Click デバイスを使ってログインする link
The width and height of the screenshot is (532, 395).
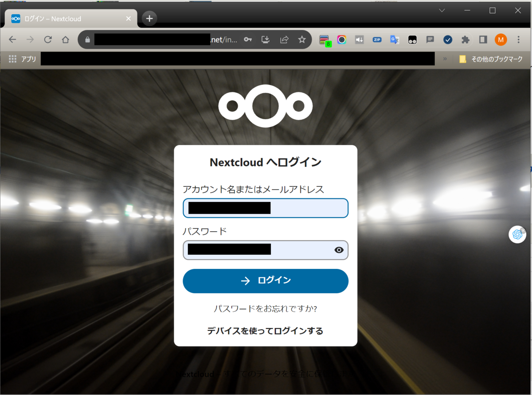click(x=265, y=331)
